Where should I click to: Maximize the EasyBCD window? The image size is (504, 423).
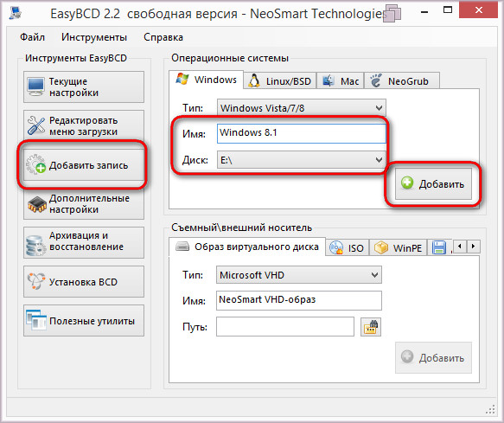pos(448,10)
